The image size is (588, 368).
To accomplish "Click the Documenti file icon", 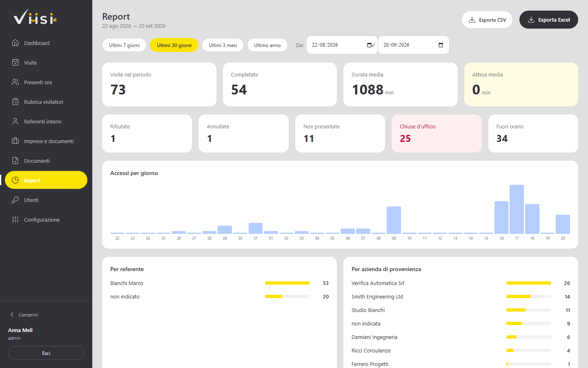I will click(16, 160).
